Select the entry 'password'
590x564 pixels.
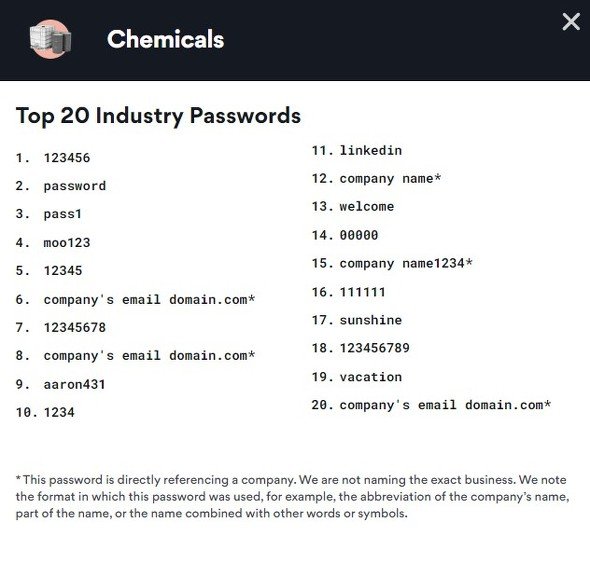75,186
